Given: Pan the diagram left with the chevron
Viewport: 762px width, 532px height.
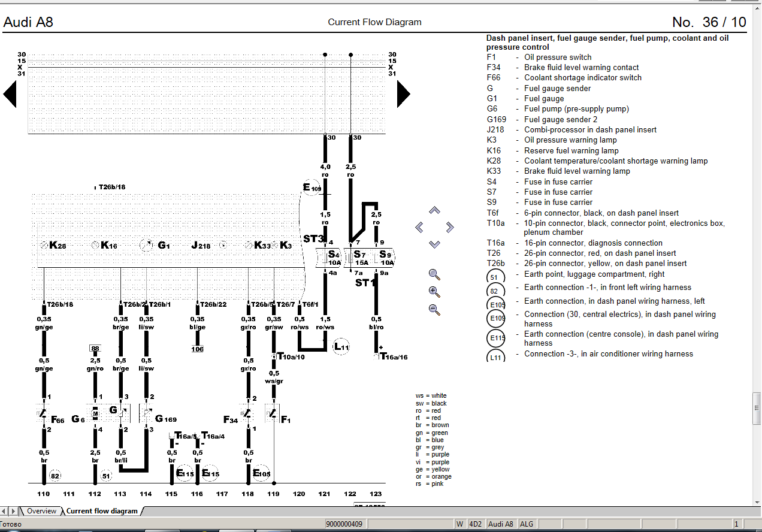Looking at the screenshot, I should click(419, 227).
